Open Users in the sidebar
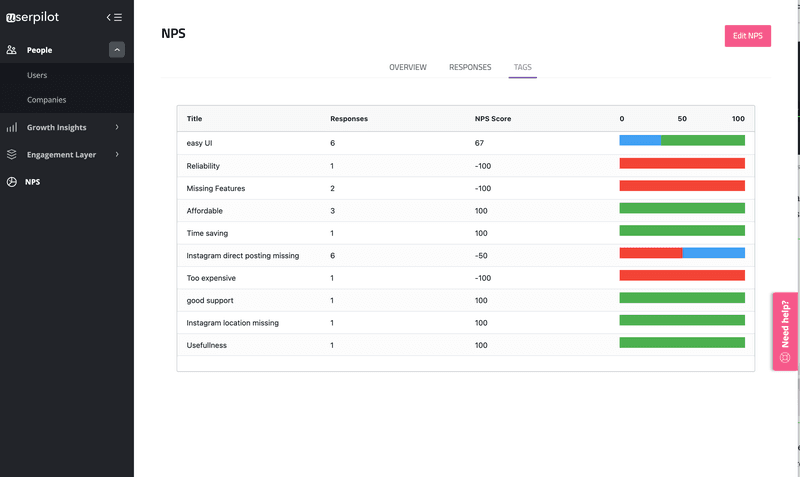This screenshot has height=477, width=800. pos(37,75)
